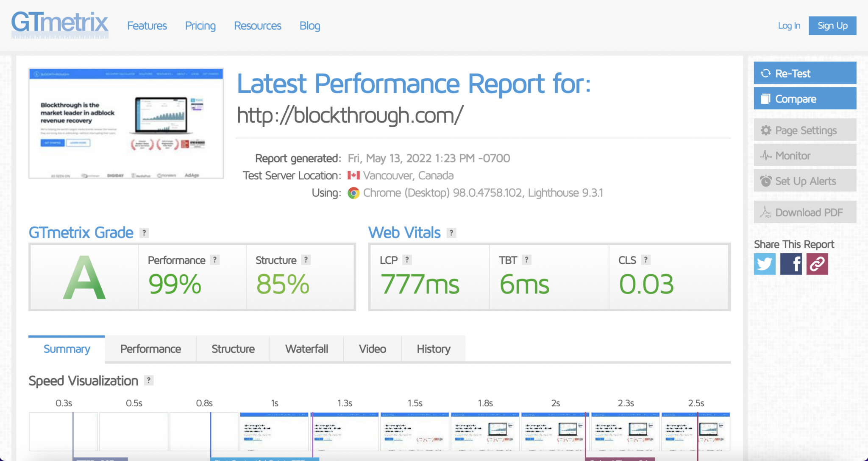The image size is (868, 461).
Task: Share report via Twitter icon
Action: click(765, 264)
